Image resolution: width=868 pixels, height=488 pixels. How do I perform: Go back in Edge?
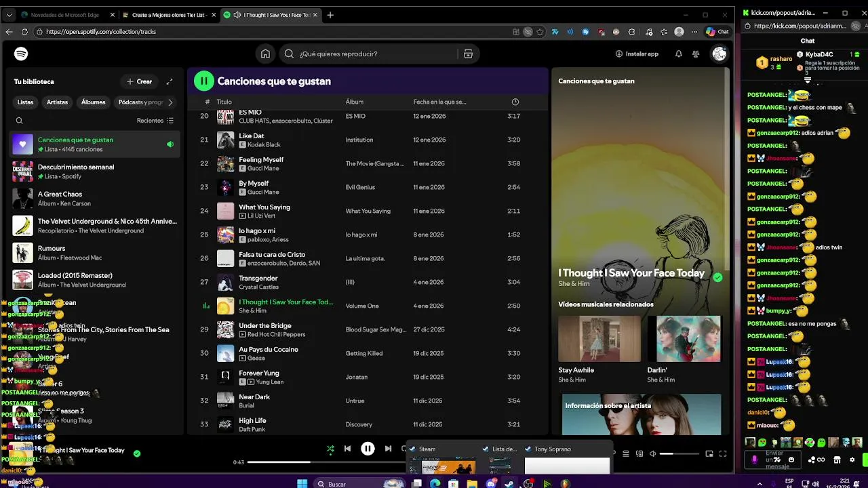[x=9, y=32]
